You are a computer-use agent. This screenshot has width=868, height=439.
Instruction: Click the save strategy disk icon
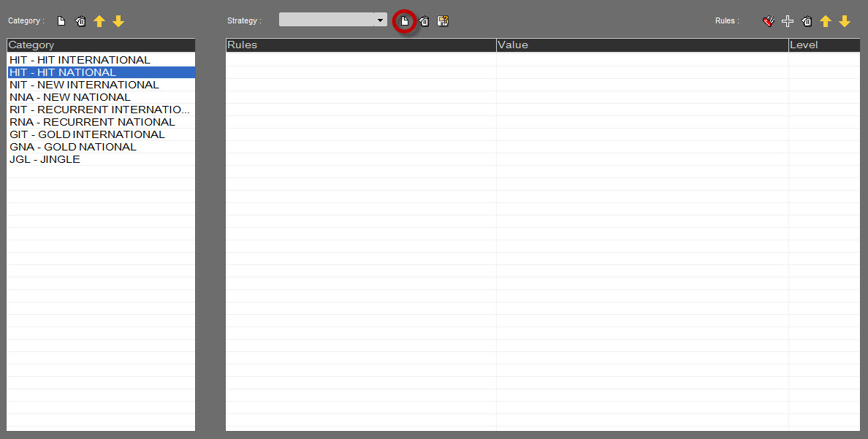coord(443,21)
